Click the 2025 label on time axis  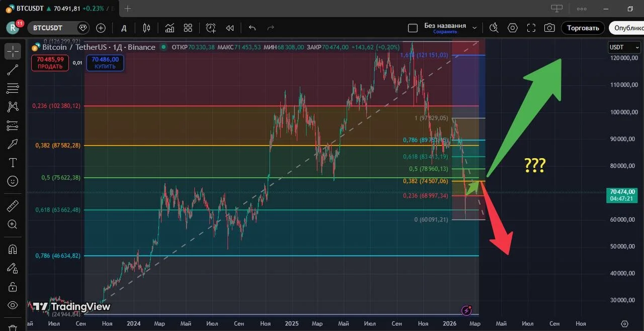pos(292,324)
